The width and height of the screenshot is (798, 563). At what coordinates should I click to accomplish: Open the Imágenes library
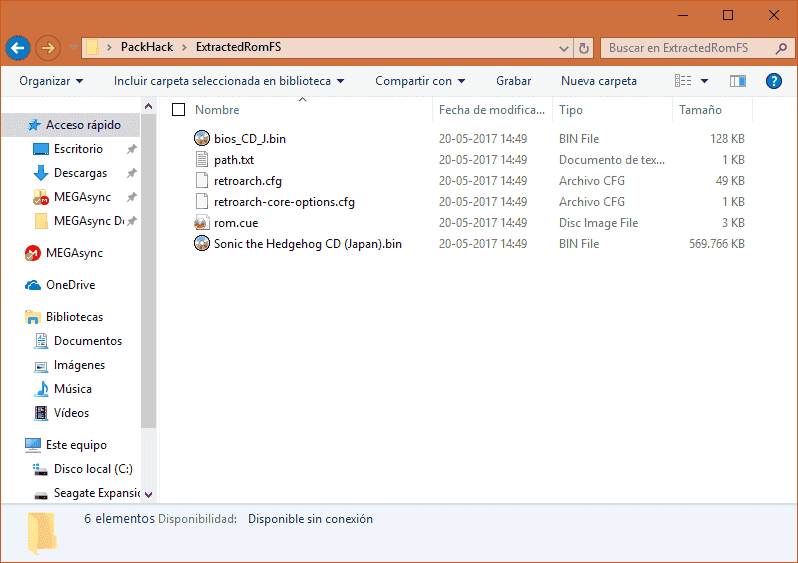79,365
